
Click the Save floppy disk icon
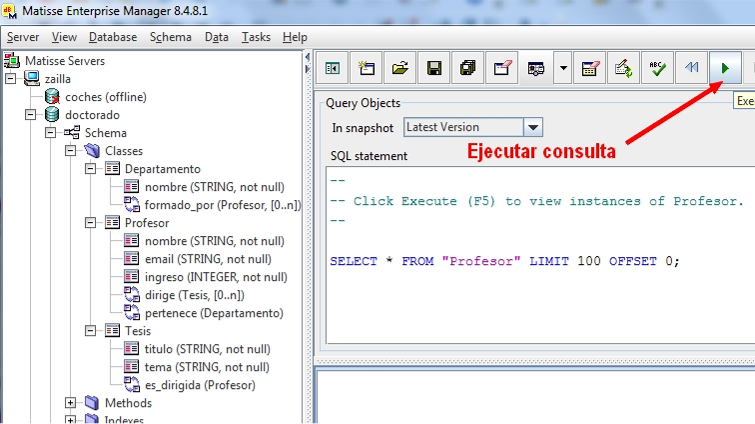coord(434,68)
